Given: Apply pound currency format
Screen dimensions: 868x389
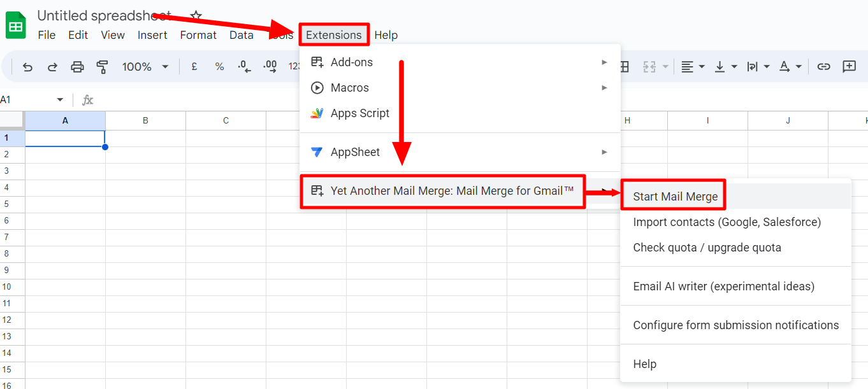Looking at the screenshot, I should tap(194, 67).
